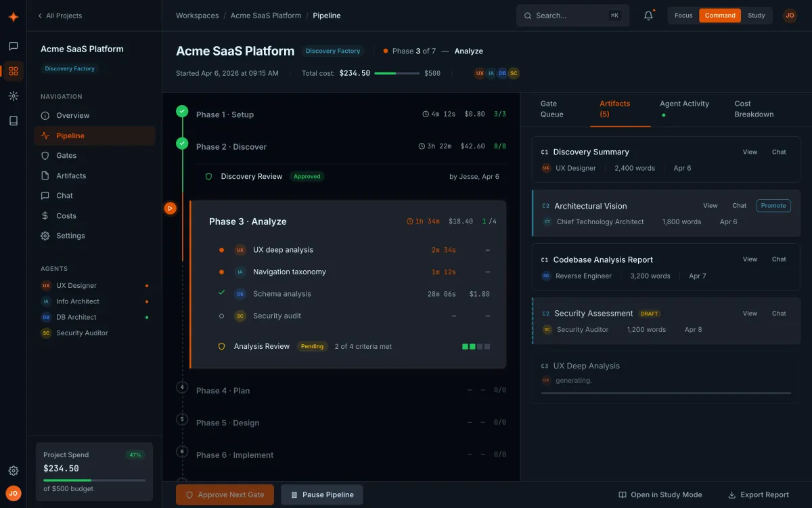Open the gear settings icon at bottom-left rail
Image resolution: width=812 pixels, height=508 pixels.
click(x=13, y=471)
